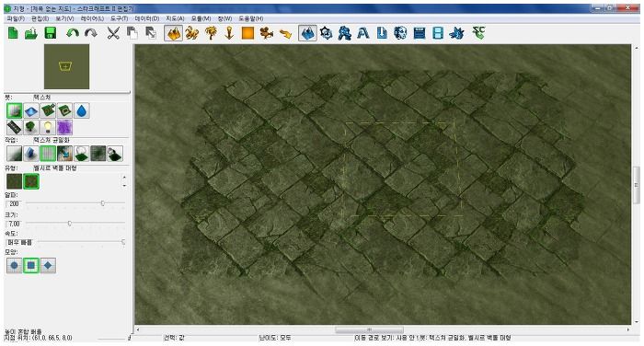
Task: Select the fourth brush in the top brush row
Action: tap(65, 111)
